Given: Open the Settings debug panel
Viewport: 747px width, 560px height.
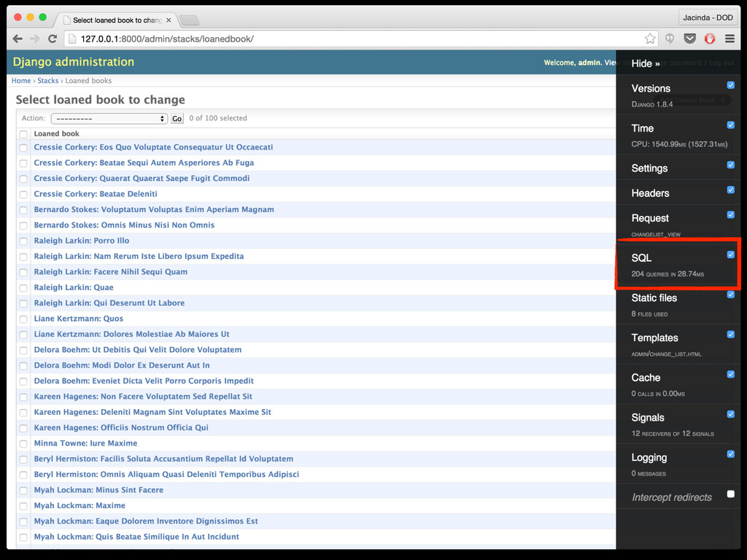Looking at the screenshot, I should [649, 168].
